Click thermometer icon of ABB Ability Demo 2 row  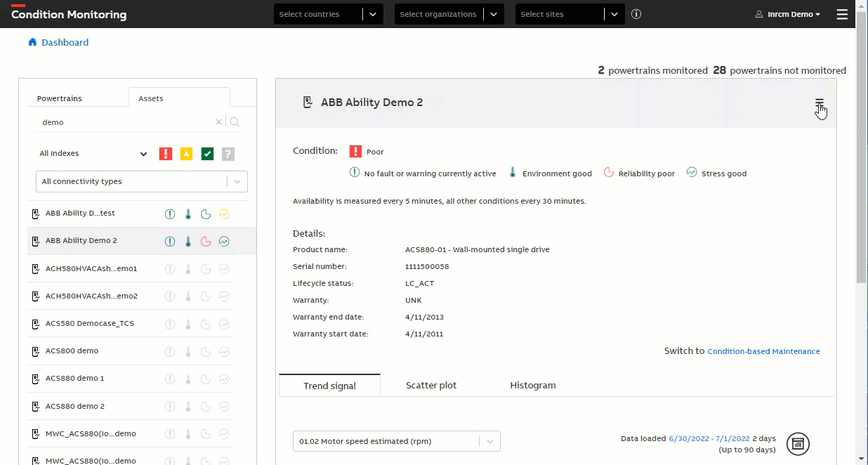188,242
